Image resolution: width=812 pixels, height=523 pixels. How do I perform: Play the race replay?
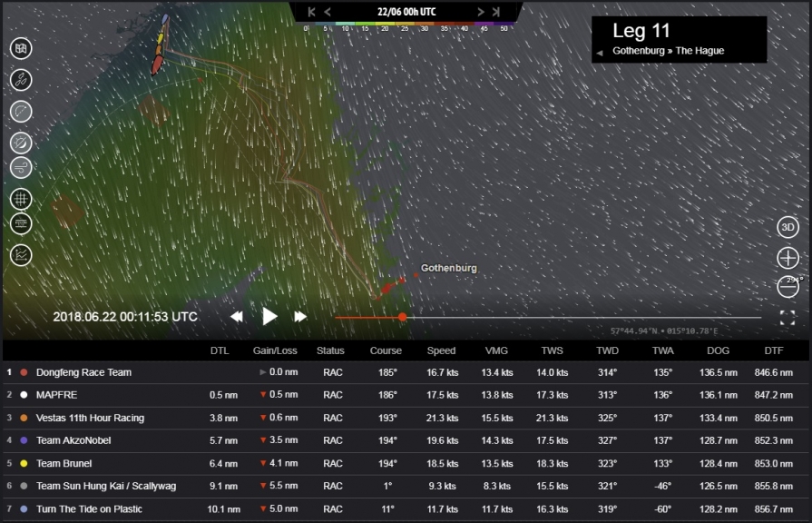[x=269, y=316]
